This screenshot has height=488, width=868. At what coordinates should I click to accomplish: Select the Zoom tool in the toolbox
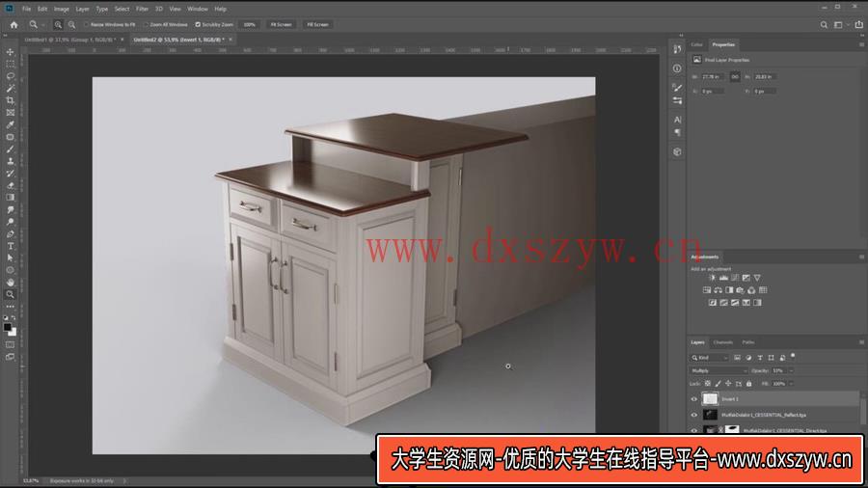(10, 295)
